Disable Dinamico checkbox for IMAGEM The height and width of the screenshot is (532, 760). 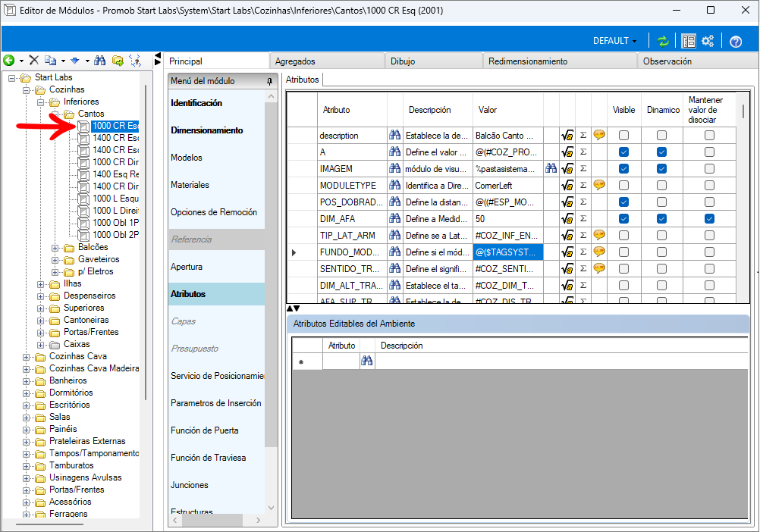coord(661,168)
